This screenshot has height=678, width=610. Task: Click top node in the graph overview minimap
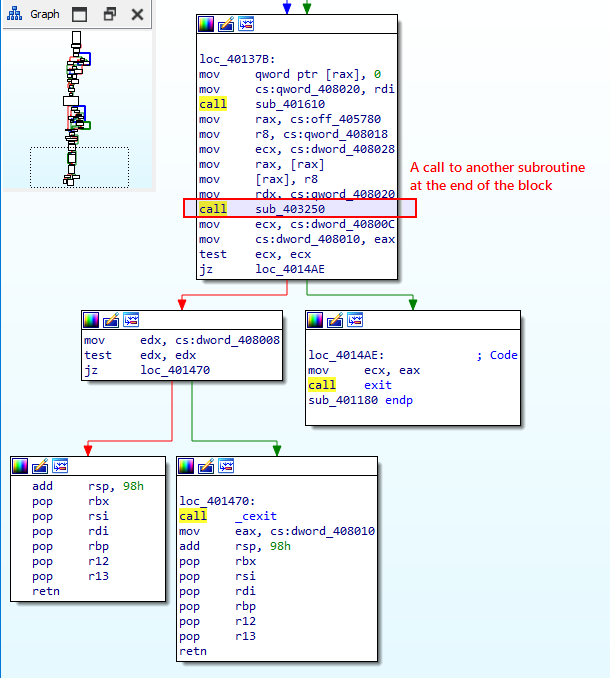tap(76, 37)
